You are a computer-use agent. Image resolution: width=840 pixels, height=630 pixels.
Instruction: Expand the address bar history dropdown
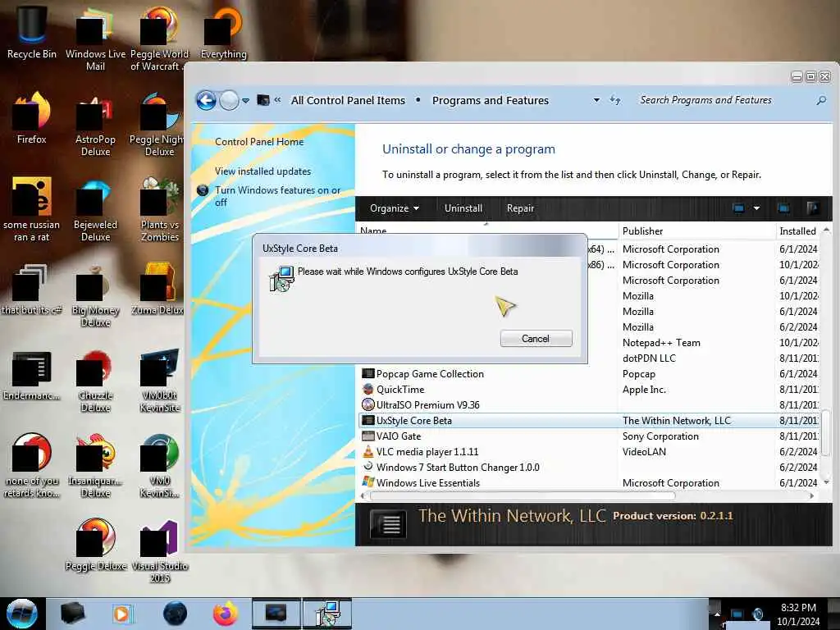596,100
